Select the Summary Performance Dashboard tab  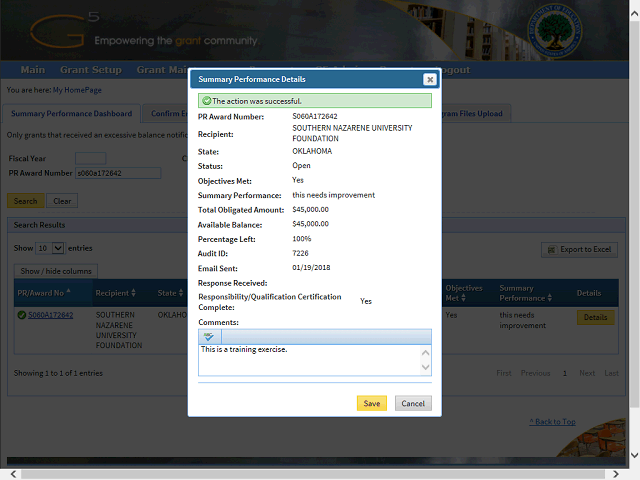click(71, 113)
